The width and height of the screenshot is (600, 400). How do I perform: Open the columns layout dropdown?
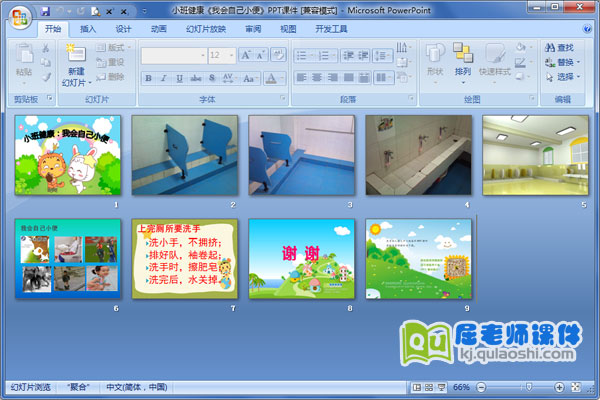point(383,78)
